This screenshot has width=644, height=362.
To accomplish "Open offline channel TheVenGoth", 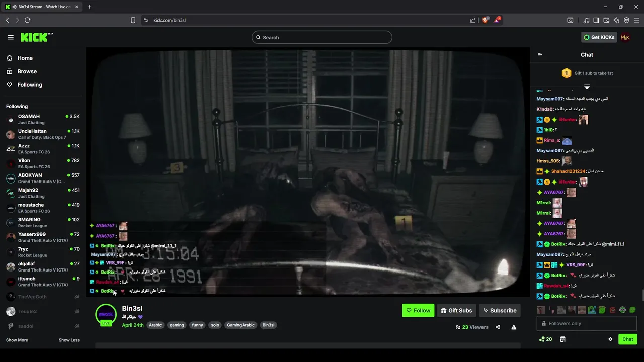I will pos(43,297).
